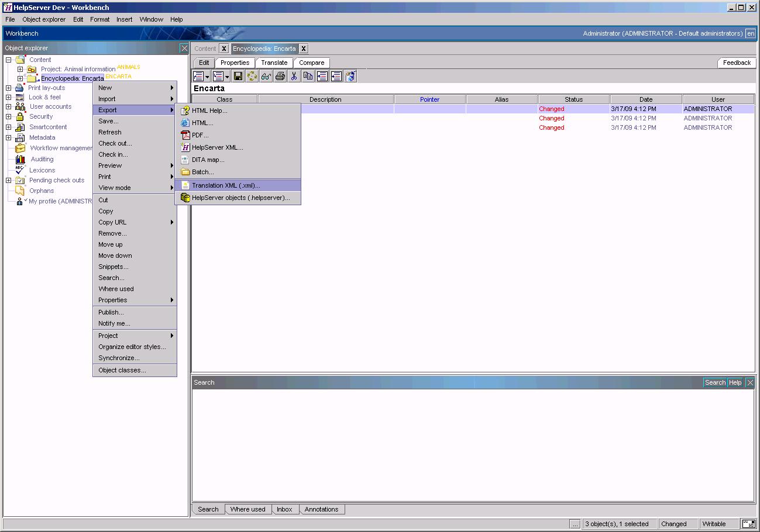
Task: Choose HTML export option
Action: click(x=238, y=123)
